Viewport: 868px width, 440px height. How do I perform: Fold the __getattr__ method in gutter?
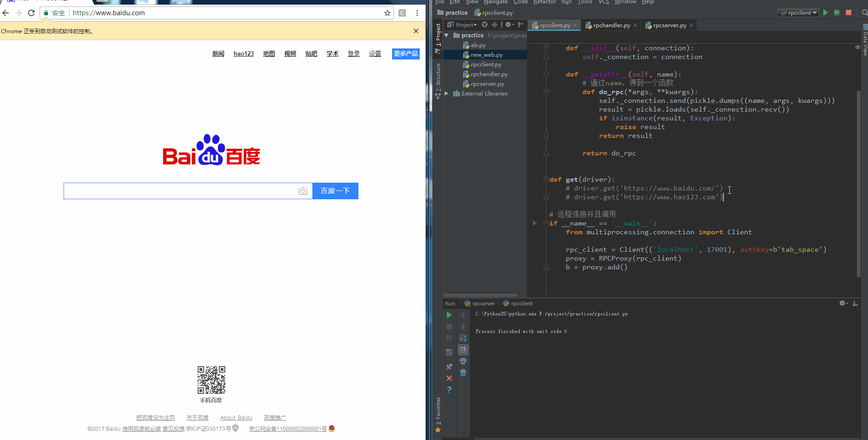pyautogui.click(x=546, y=74)
